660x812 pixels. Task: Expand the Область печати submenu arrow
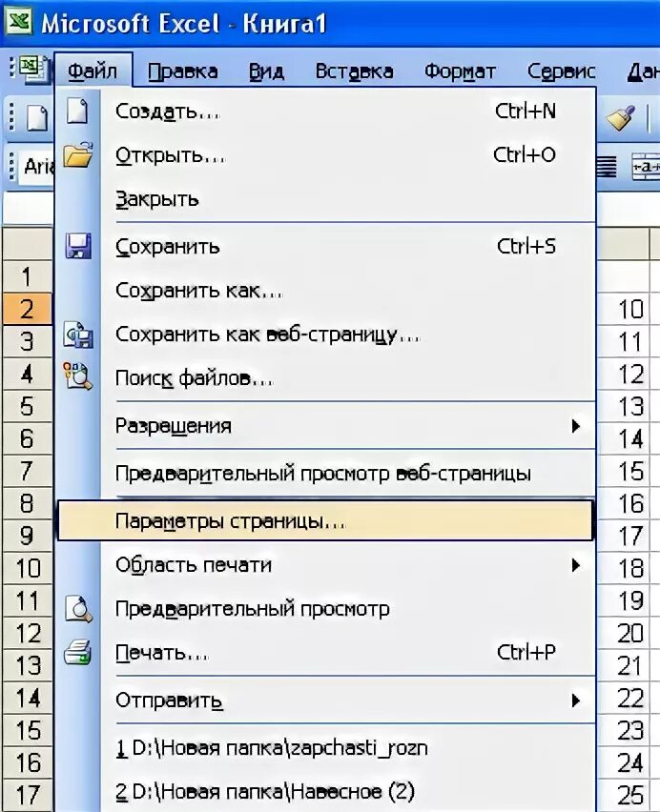(575, 565)
